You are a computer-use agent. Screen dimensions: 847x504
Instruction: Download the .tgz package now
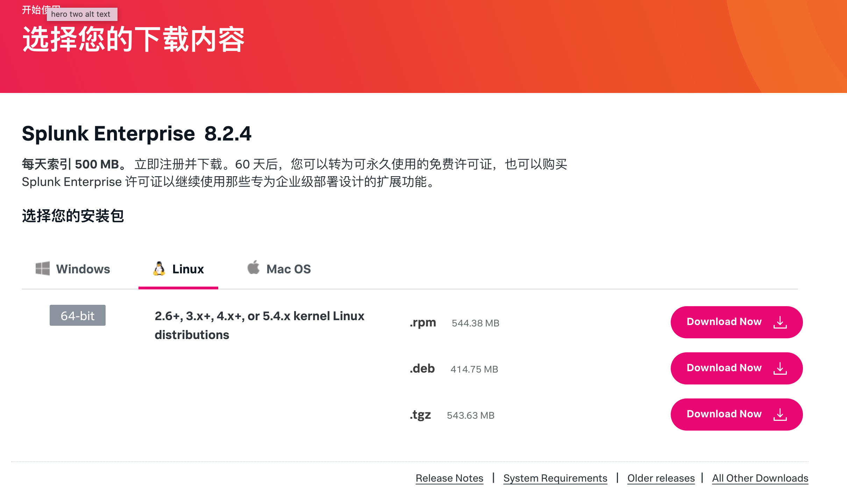coord(724,414)
